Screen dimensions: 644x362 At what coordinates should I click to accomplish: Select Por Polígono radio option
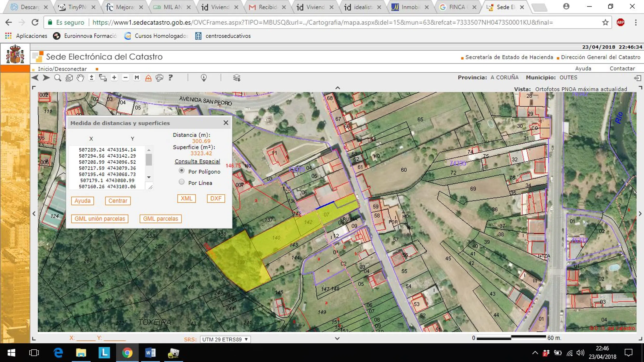[x=182, y=171]
